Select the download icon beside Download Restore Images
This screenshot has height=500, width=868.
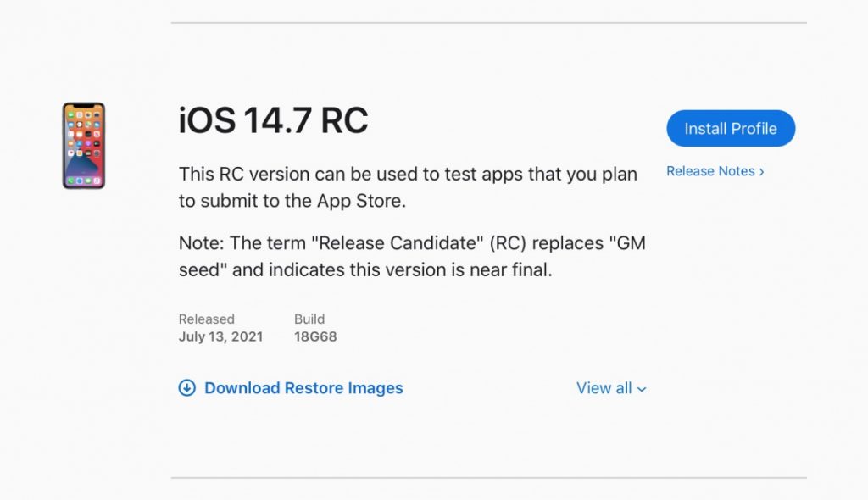coord(186,388)
